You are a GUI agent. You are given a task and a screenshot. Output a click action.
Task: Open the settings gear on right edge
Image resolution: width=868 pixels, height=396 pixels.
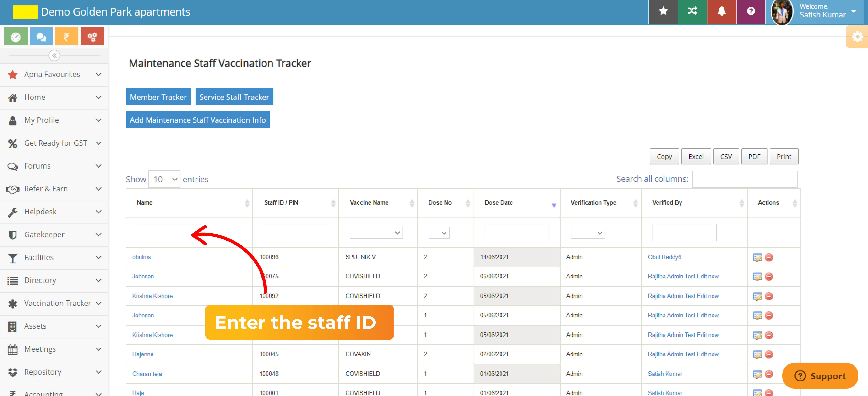click(x=857, y=37)
